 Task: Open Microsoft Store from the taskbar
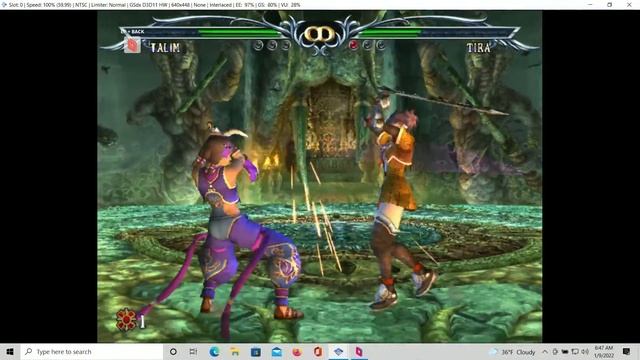[x=256, y=351]
